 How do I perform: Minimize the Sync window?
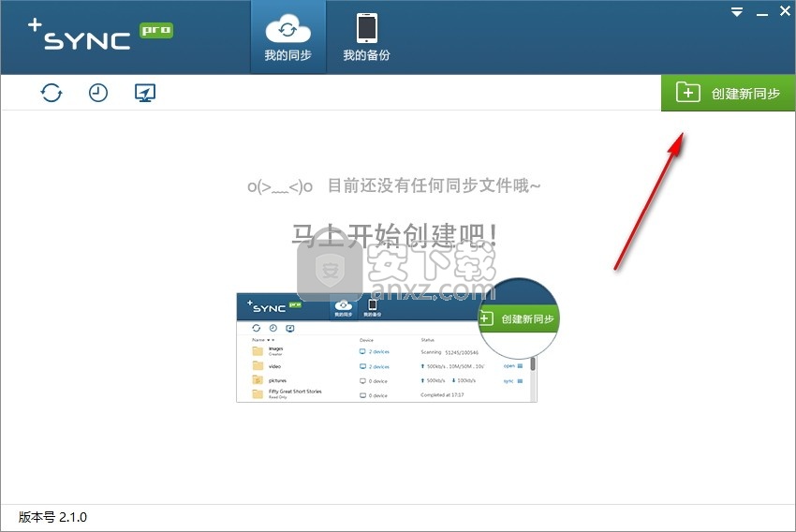[761, 12]
